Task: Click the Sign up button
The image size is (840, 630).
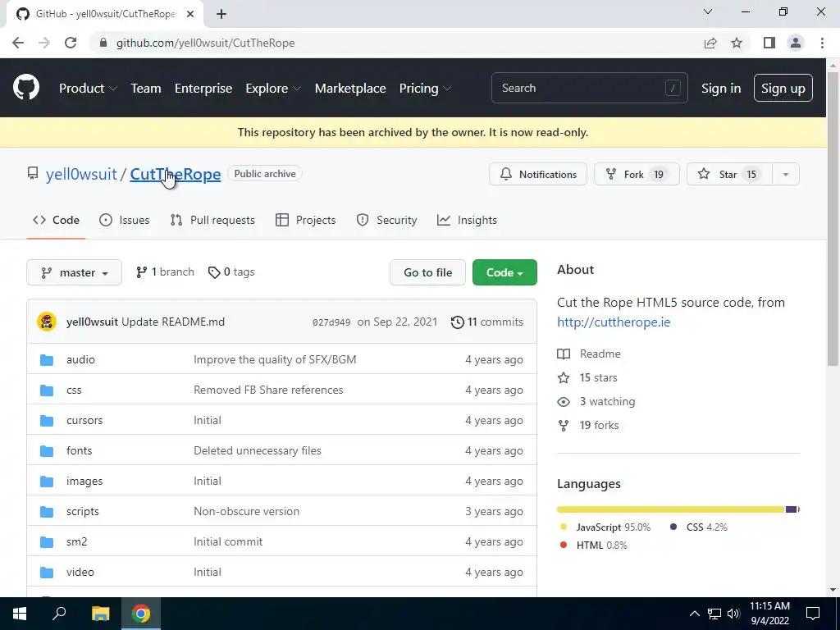Action: pos(783,89)
